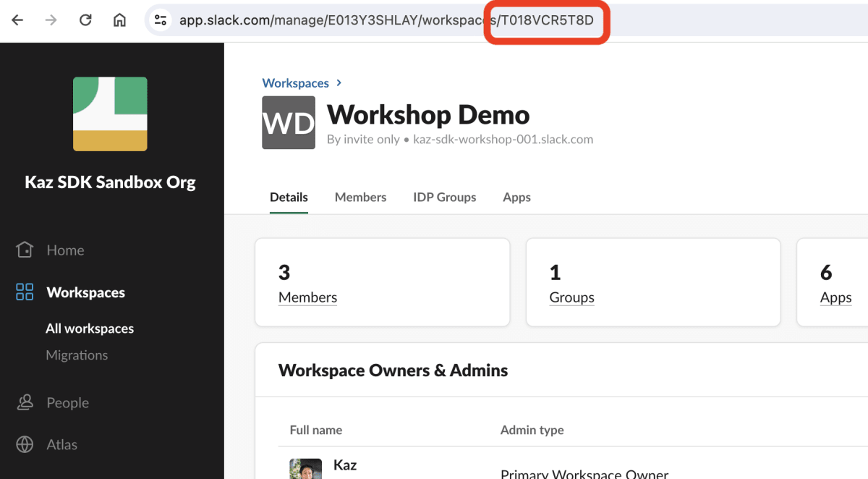Screen dimensions: 868x479
Task: Click the People icon in sidebar
Action: (x=25, y=402)
